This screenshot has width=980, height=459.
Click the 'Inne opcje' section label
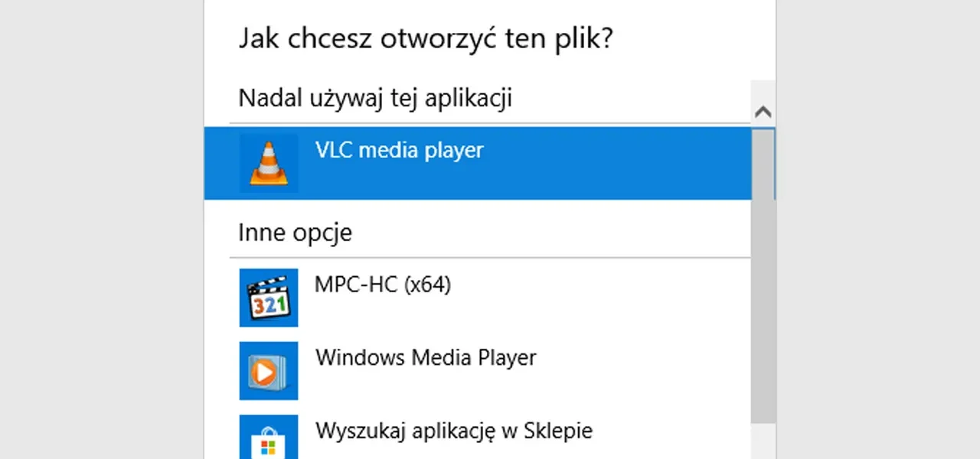(x=295, y=232)
